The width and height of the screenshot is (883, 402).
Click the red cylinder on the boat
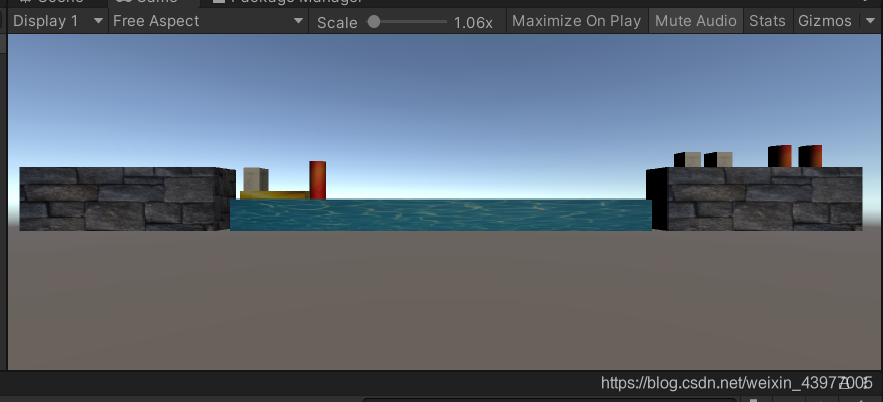coord(318,180)
